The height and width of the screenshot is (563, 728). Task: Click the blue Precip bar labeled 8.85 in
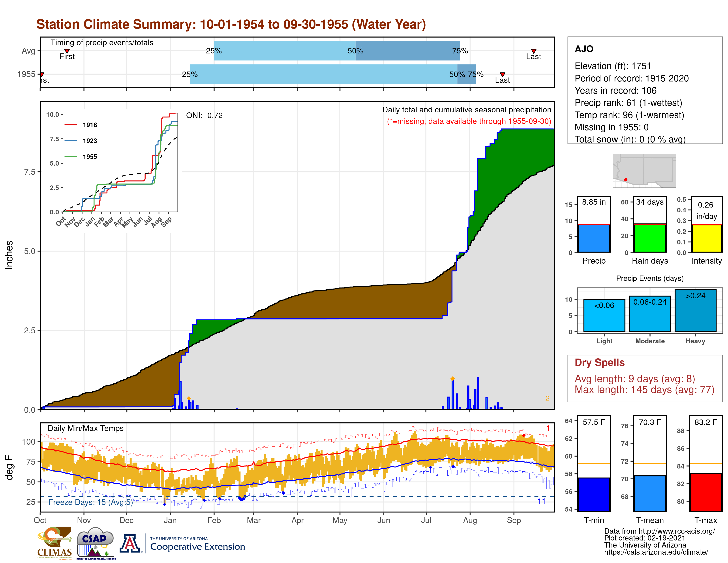[594, 238]
